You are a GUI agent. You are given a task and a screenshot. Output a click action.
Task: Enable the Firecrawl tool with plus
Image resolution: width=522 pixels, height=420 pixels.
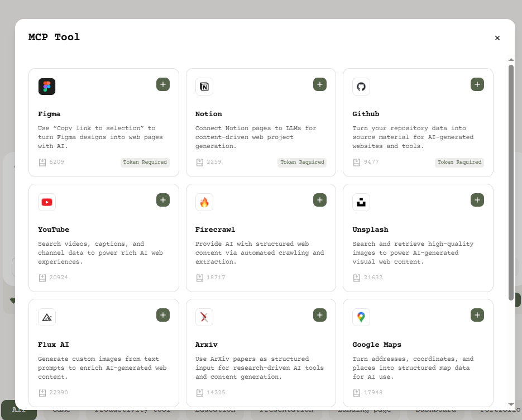point(320,200)
